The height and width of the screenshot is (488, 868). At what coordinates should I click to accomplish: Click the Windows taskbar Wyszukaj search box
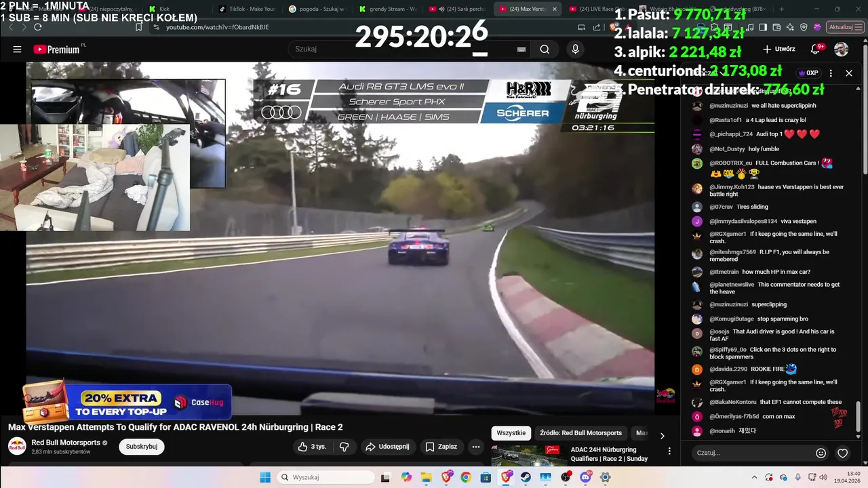pos(325,477)
